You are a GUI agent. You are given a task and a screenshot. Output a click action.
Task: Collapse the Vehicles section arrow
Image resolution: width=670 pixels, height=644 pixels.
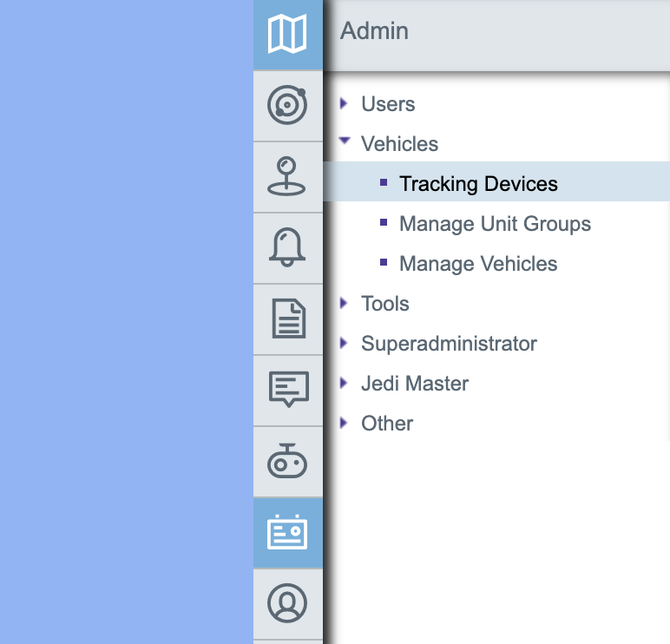345,141
